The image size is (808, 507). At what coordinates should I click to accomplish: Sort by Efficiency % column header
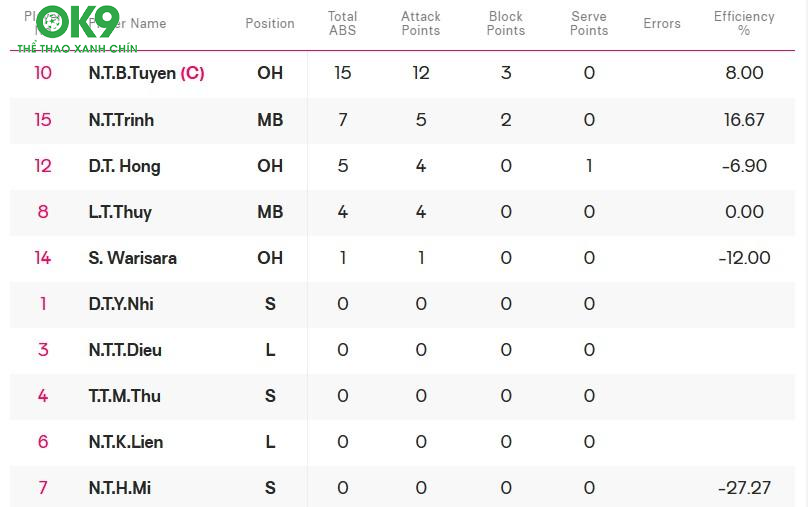[x=744, y=23]
